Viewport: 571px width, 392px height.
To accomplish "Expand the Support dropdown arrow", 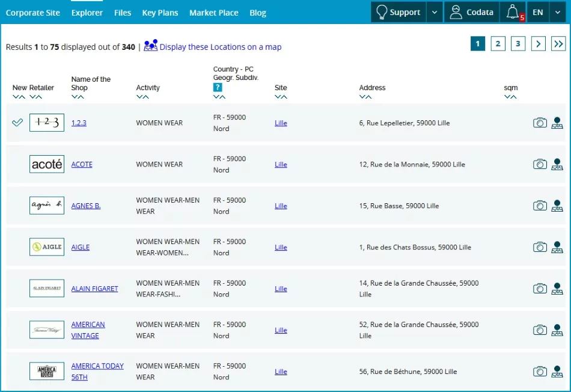I will (435, 13).
